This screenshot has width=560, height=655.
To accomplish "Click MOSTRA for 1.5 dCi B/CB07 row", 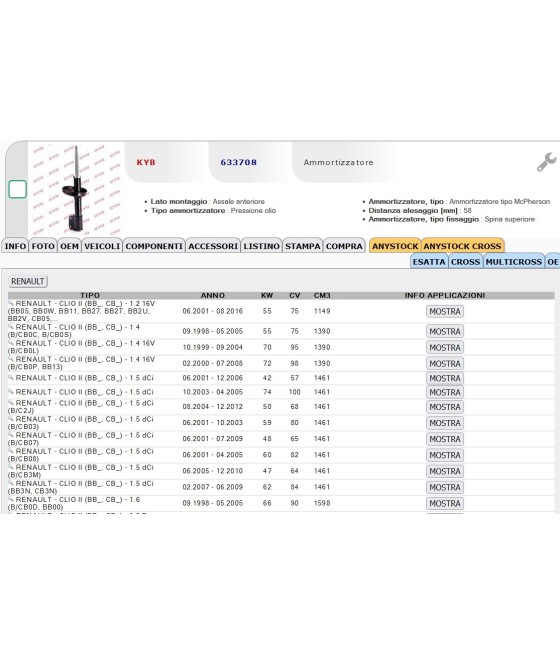I will click(445, 439).
